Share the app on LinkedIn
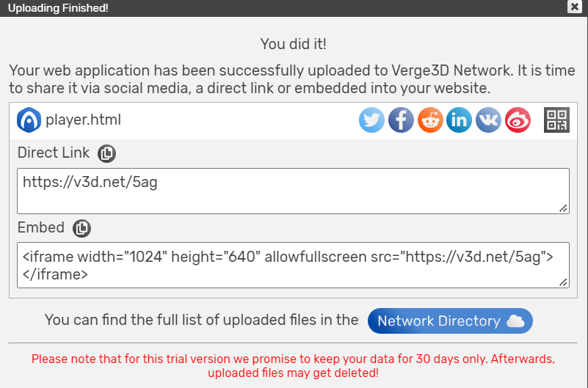 (x=459, y=120)
